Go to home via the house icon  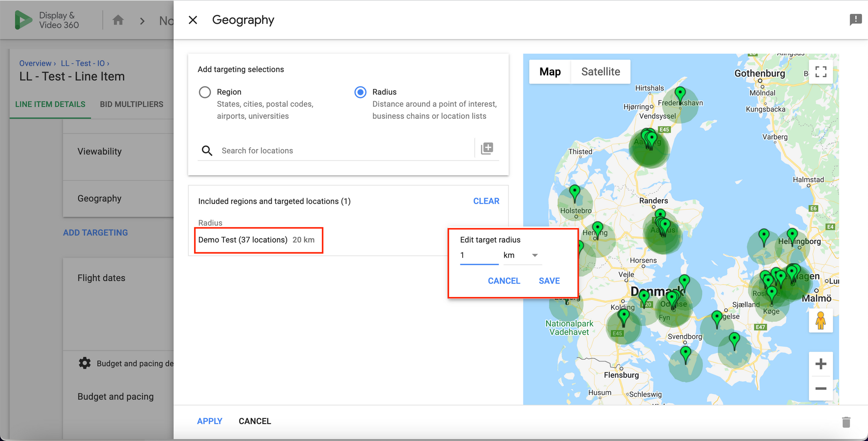[x=118, y=20]
